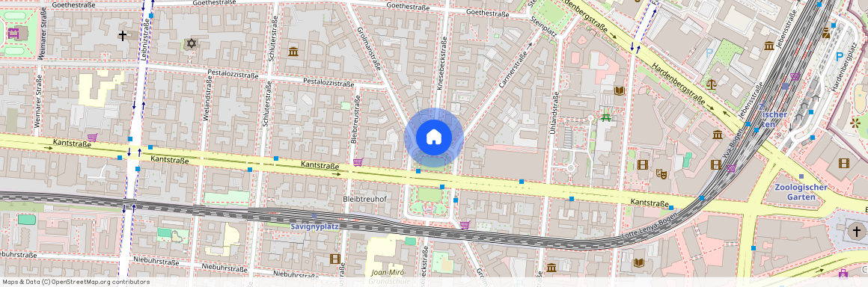Click the church cross icon west of Leibnizstraße
Screen dimensions: 868x287
(x=122, y=35)
